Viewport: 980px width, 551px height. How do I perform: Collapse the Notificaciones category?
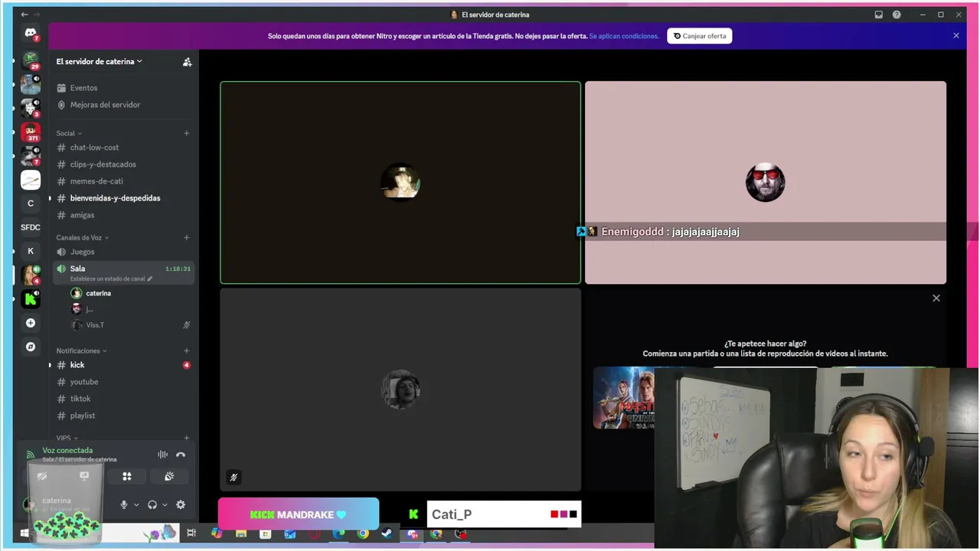click(81, 350)
